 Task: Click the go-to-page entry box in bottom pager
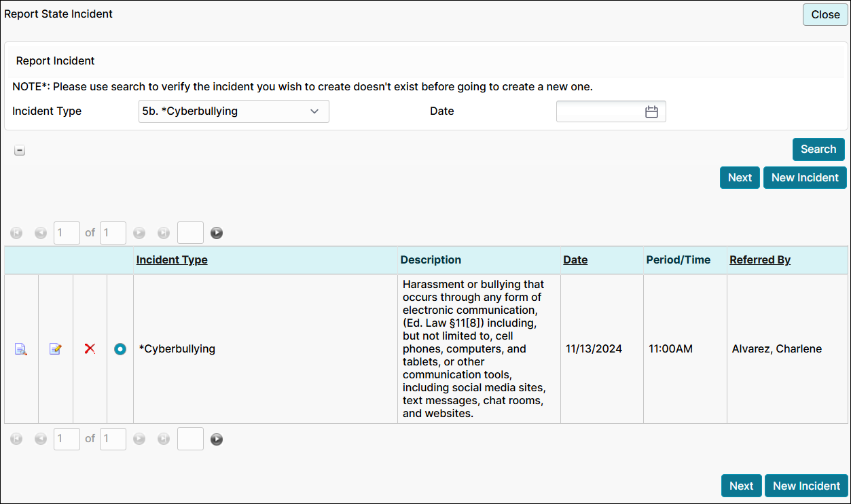[190, 439]
